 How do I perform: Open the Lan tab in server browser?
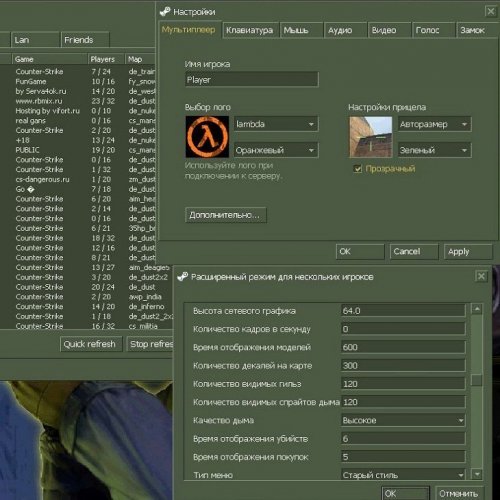point(35,40)
